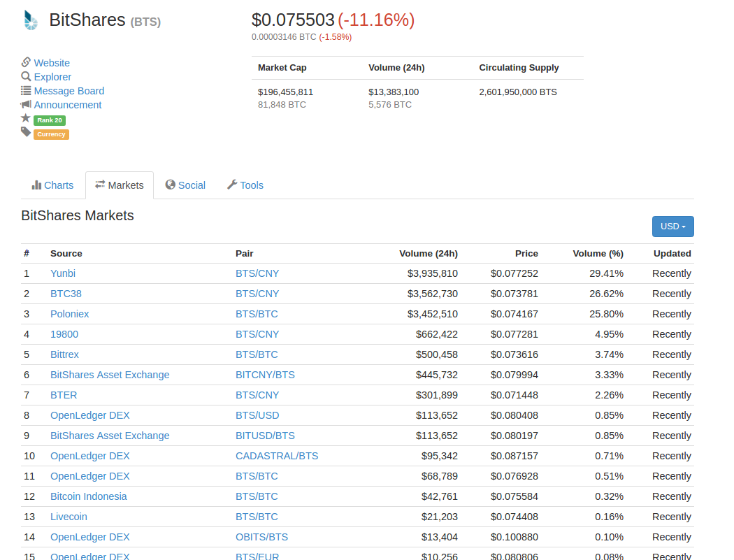Click the chain-link icon beside Website
Screen dimensions: 734x560
click(x=27, y=62)
